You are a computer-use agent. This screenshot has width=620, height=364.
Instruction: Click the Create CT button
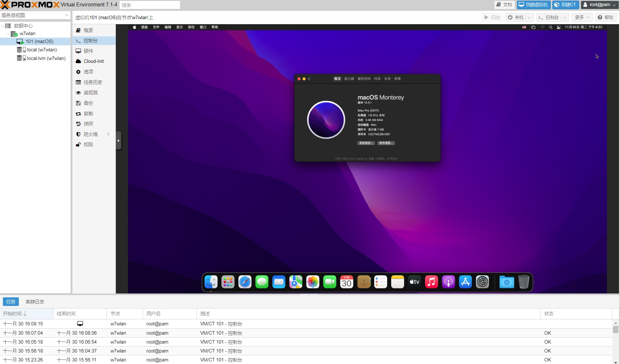pyautogui.click(x=565, y=4)
